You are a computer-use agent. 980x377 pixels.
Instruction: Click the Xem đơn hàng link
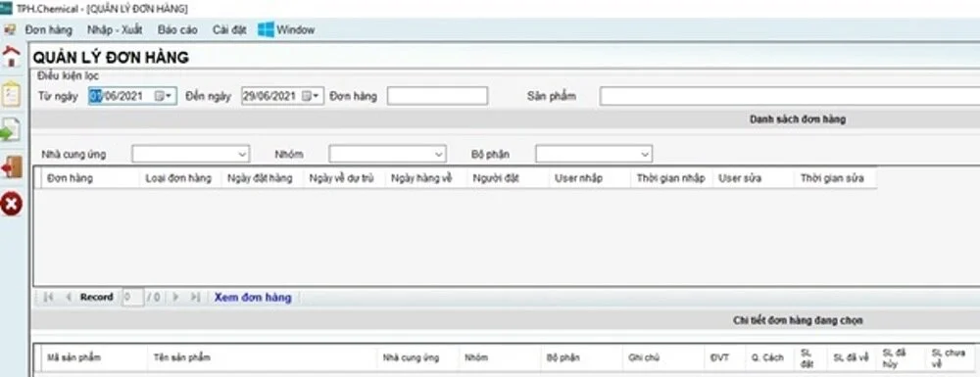pyautogui.click(x=253, y=297)
